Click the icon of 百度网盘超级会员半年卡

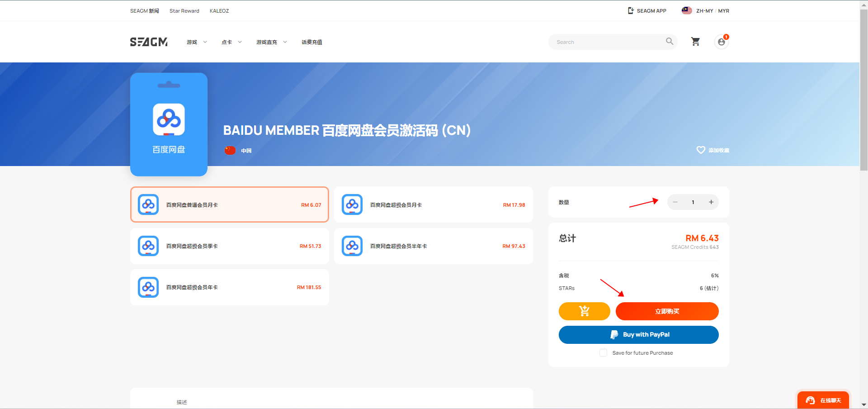352,246
